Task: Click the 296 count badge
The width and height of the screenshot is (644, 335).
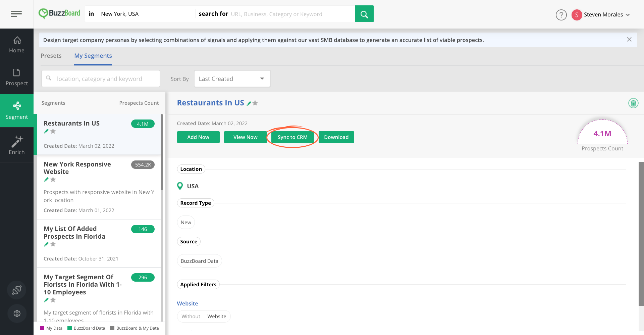Action: click(x=143, y=277)
